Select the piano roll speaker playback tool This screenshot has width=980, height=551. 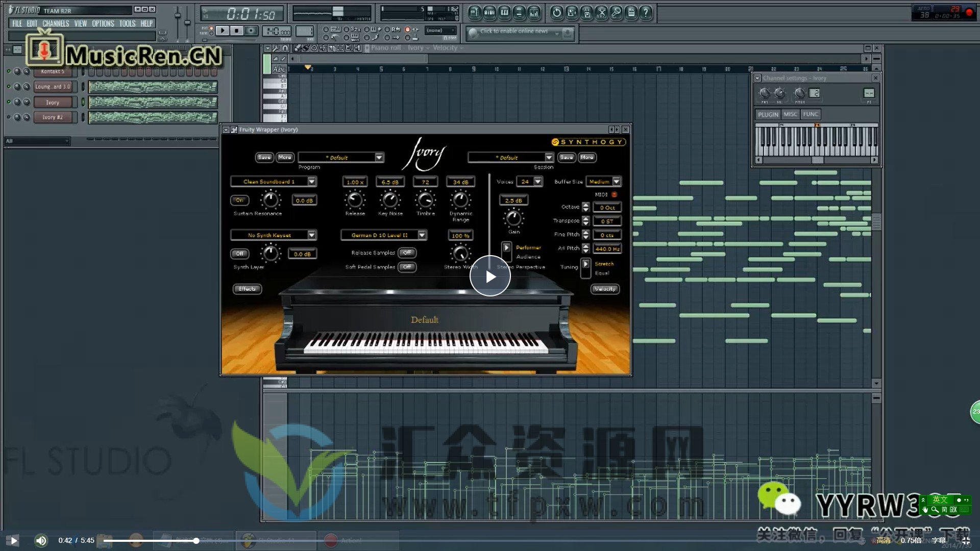pos(358,48)
